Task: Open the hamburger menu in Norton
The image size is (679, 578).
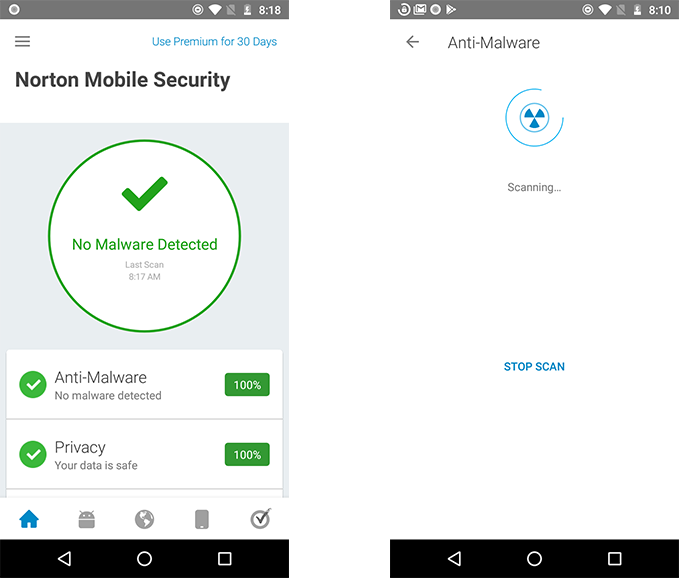Action: point(23,42)
